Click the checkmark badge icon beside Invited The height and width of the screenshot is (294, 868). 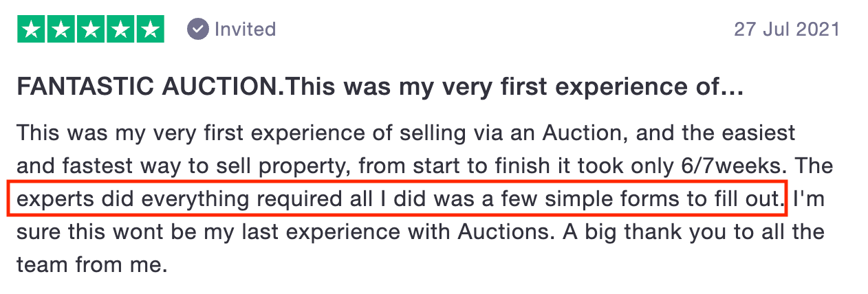[x=198, y=30]
